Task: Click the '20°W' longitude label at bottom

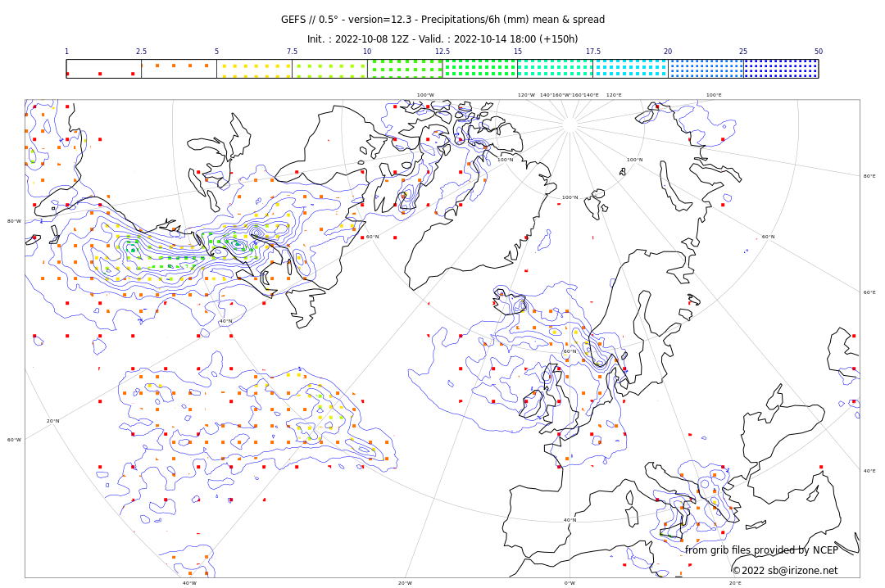Action: click(x=406, y=583)
